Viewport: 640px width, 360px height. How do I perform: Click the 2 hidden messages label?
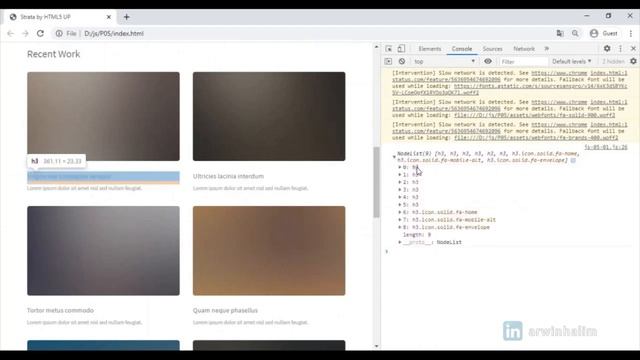pyautogui.click(x=613, y=61)
